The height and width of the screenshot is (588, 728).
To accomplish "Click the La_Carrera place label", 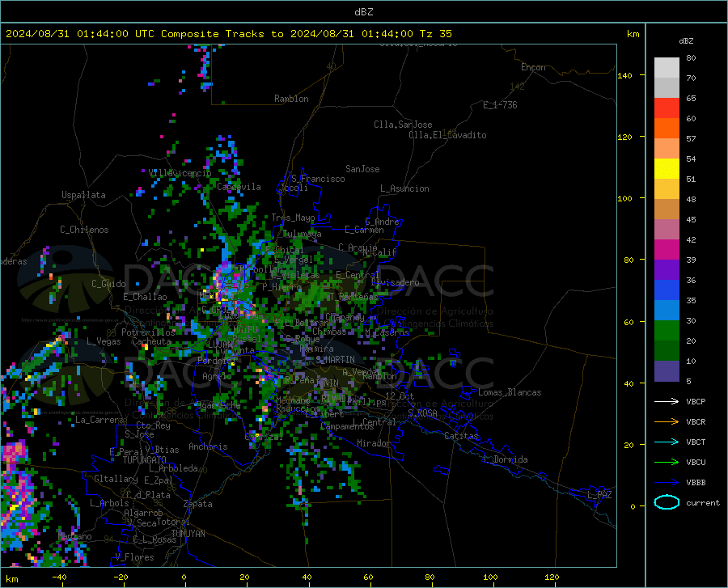I will point(99,420).
